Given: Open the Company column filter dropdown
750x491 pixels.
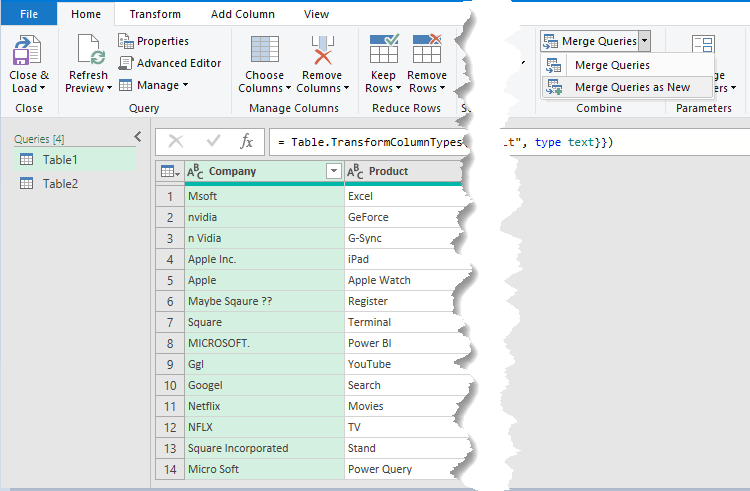Looking at the screenshot, I should pyautogui.click(x=334, y=171).
